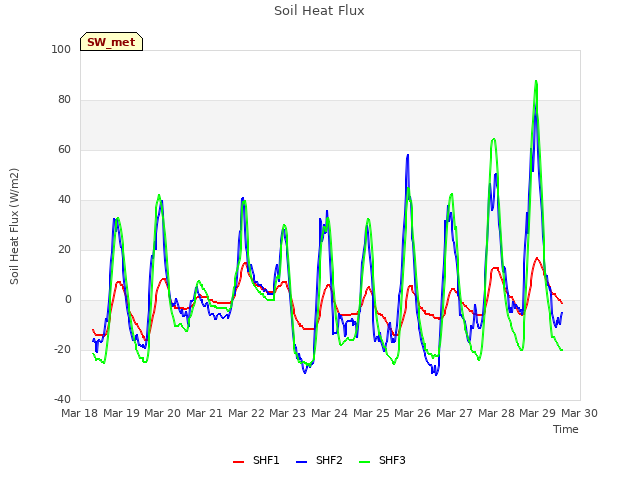Click the green SHF3 legend color marker
This screenshot has width=640, height=480.
tap(364, 462)
